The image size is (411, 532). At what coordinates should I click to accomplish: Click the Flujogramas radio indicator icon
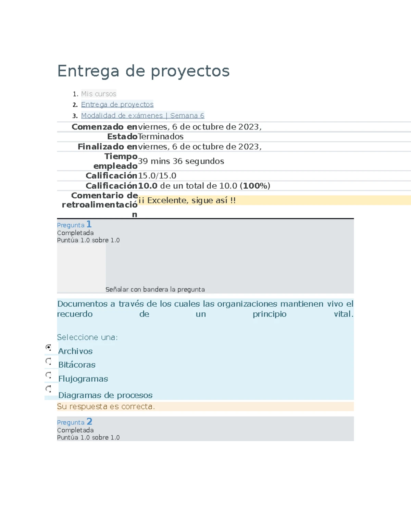49,375
